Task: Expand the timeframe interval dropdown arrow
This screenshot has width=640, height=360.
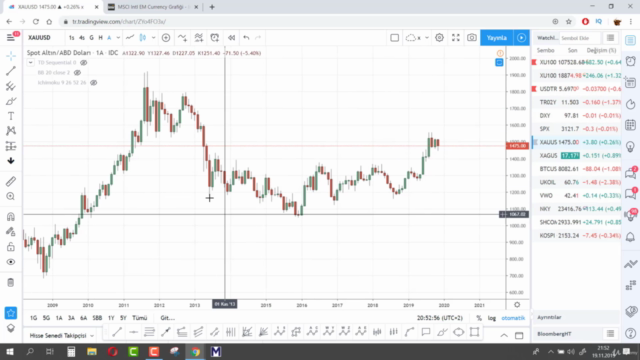Action: (x=118, y=38)
